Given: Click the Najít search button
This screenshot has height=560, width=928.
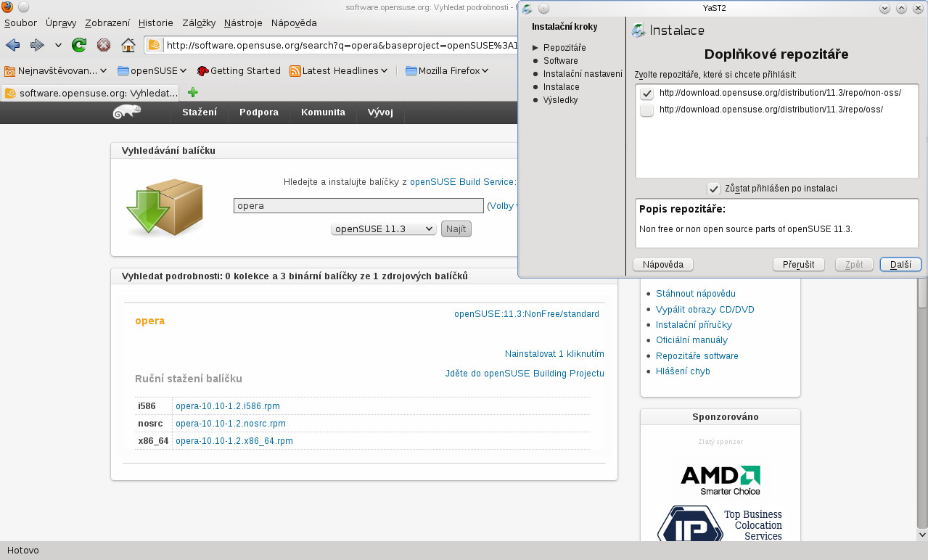Looking at the screenshot, I should click(456, 229).
